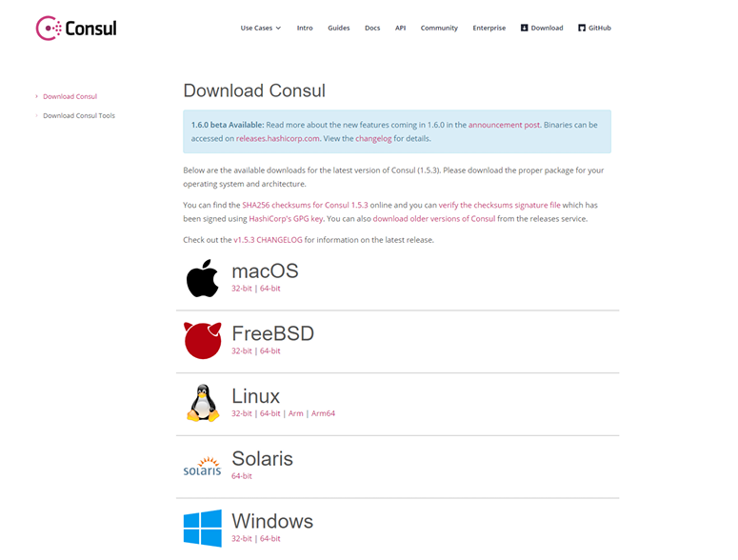Screen dimensions: 738x560
Task: Open HashiCorp's GPG key link
Action: pyautogui.click(x=286, y=219)
